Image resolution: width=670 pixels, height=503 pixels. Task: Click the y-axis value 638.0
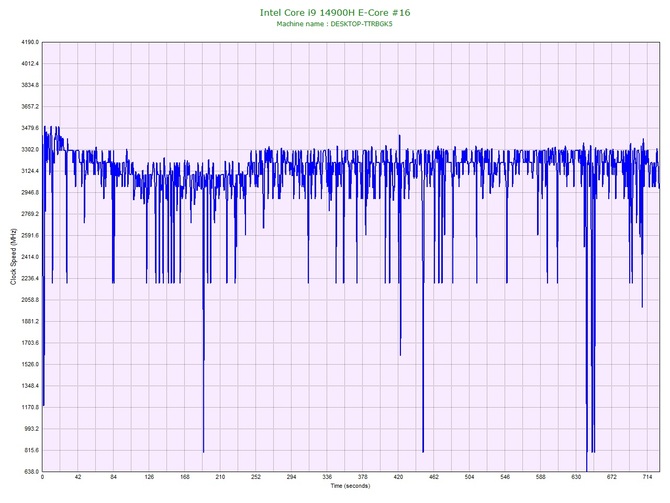tap(31, 472)
